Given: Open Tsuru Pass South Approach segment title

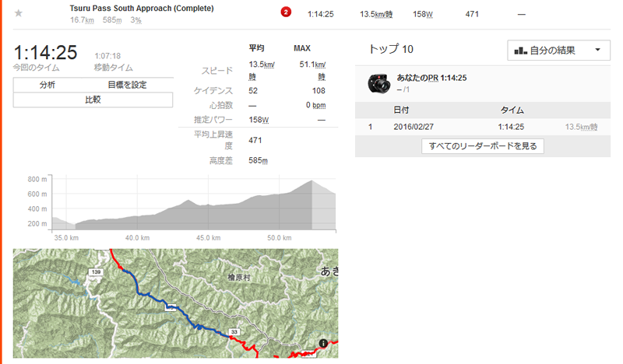Looking at the screenshot, I should point(142,9).
